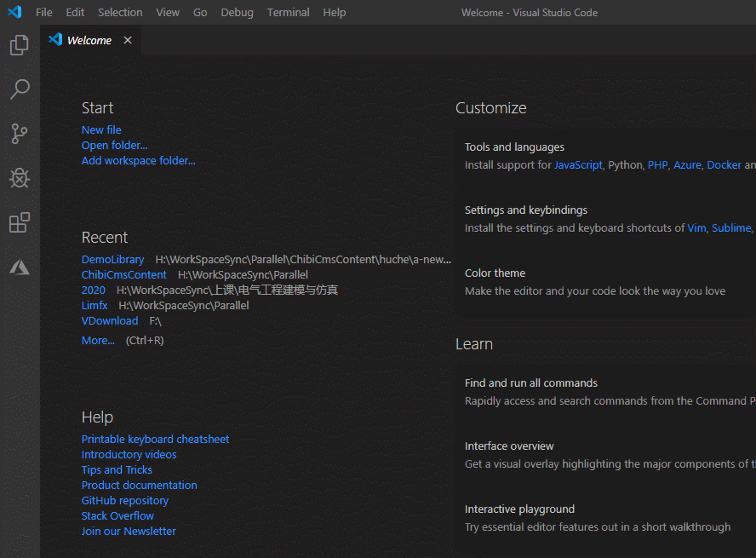Open the Go menu

coord(200,13)
